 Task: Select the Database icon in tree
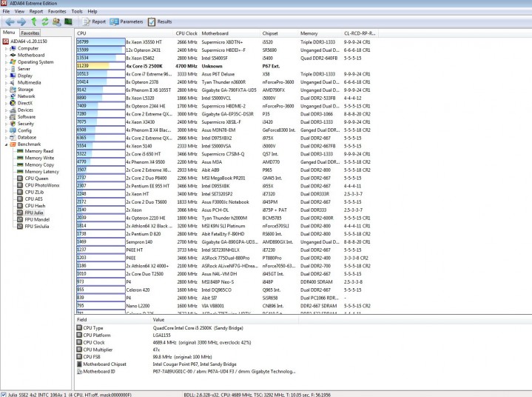(13, 138)
